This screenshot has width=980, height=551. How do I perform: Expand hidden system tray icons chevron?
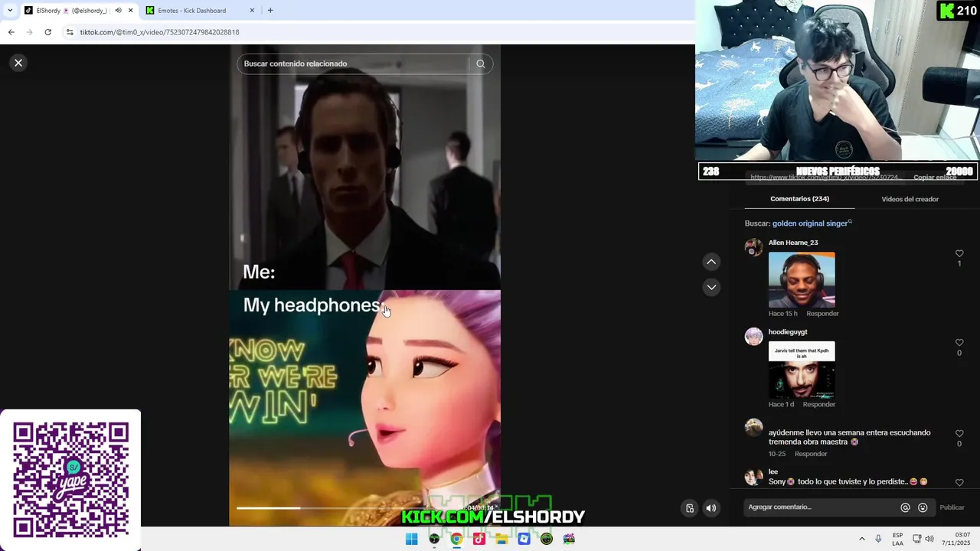(x=861, y=539)
